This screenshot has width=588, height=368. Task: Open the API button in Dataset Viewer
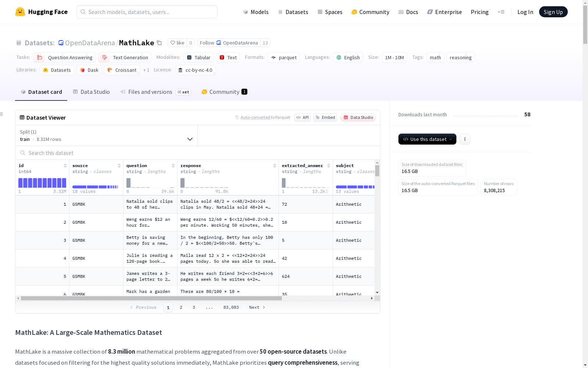(302, 117)
